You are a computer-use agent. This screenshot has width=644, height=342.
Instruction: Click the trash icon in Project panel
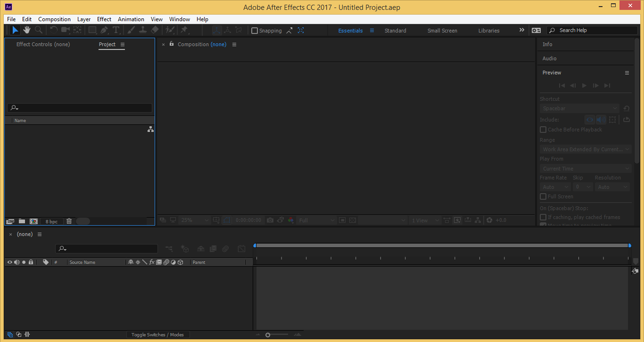(x=69, y=221)
